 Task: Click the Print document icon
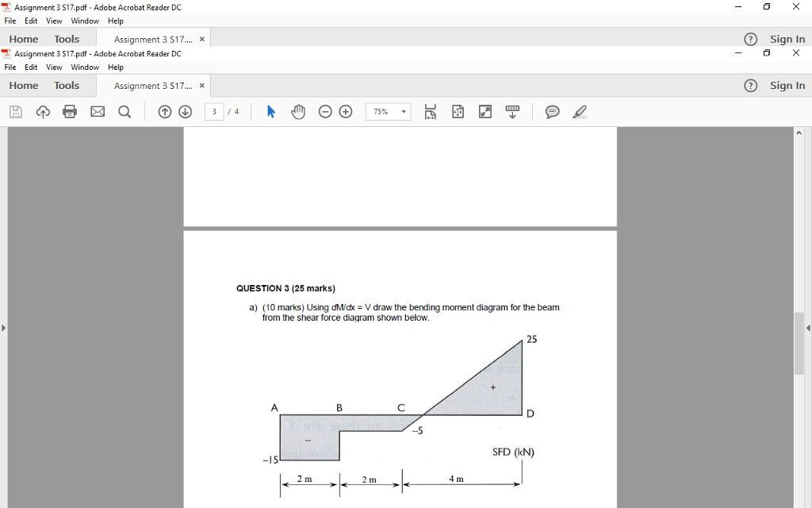[x=70, y=111]
